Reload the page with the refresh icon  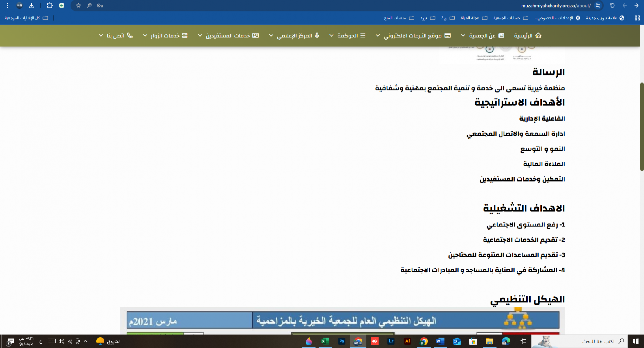click(x=612, y=6)
